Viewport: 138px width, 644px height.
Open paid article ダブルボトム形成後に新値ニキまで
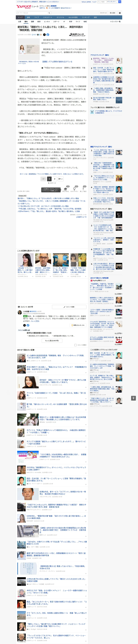102,338
